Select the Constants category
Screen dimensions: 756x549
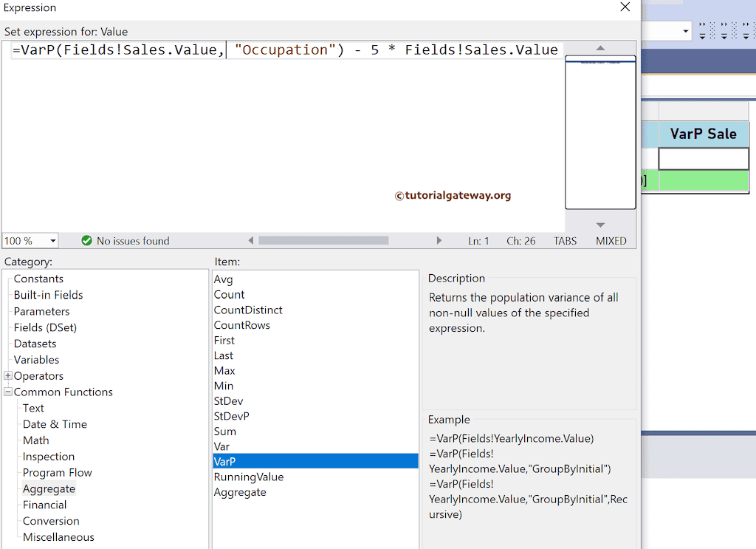(x=38, y=279)
